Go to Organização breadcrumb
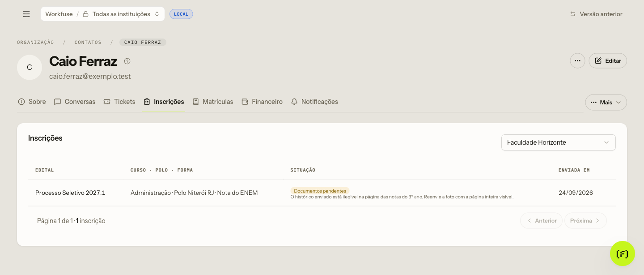This screenshot has width=644, height=275. pyautogui.click(x=35, y=43)
